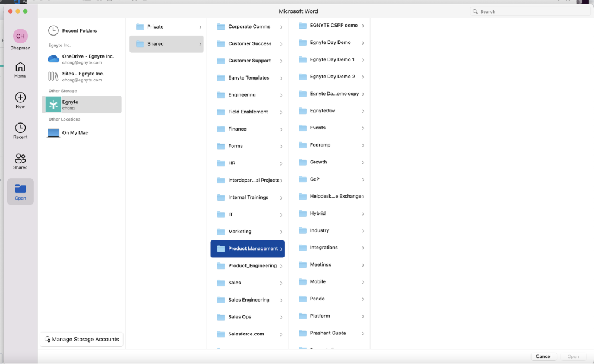Open the Chapman account avatar
Image resolution: width=594 pixels, height=364 pixels.
coord(20,36)
